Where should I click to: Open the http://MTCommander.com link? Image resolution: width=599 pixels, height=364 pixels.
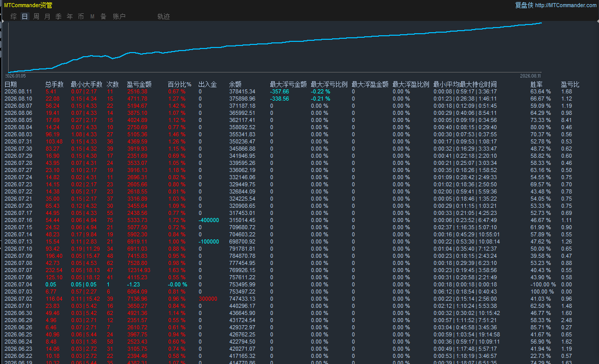565,5
